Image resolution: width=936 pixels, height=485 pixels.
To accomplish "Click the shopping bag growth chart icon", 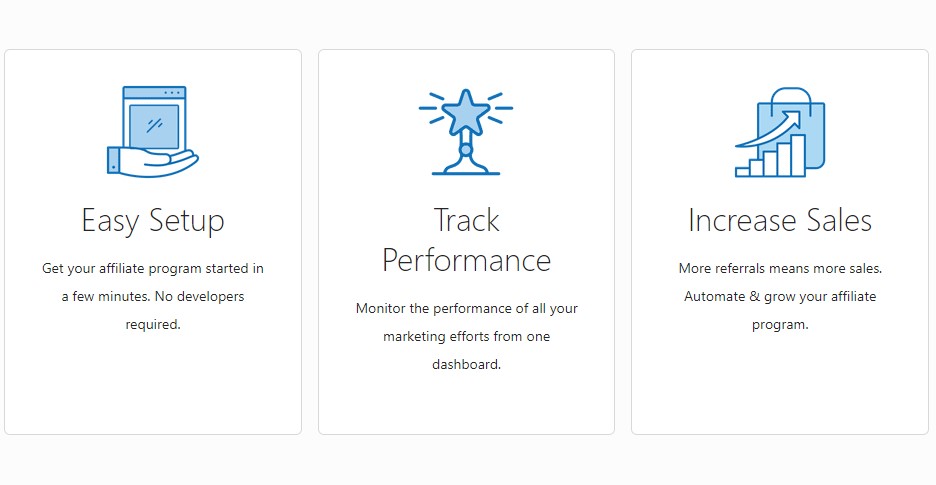I will tap(780, 132).
